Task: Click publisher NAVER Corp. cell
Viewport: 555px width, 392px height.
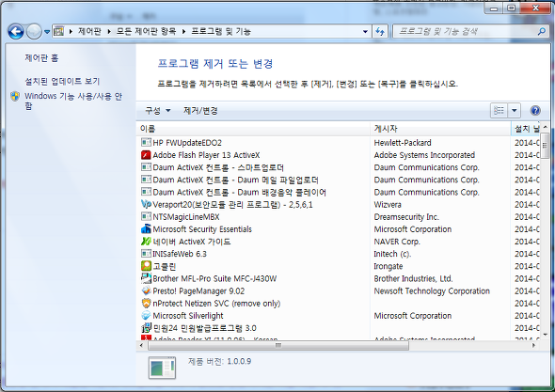Action: 397,242
